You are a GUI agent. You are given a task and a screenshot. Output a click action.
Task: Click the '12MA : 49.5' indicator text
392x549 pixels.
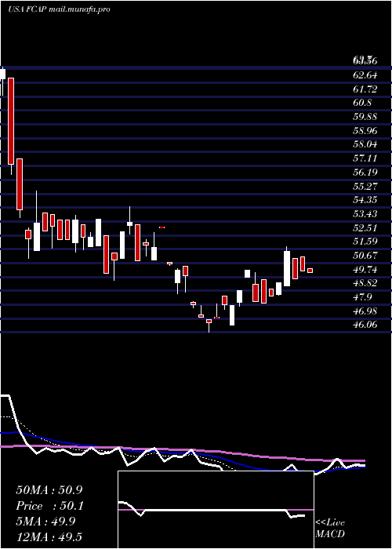click(x=49, y=537)
